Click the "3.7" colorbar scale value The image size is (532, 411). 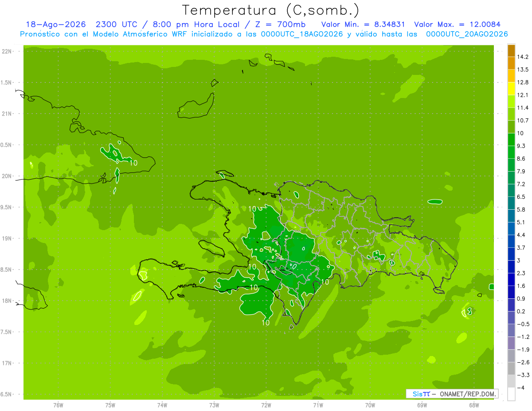point(521,248)
